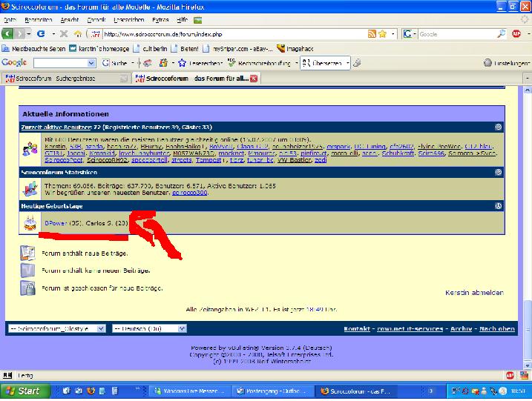Click the Kerstin abmelden link

[x=474, y=293]
